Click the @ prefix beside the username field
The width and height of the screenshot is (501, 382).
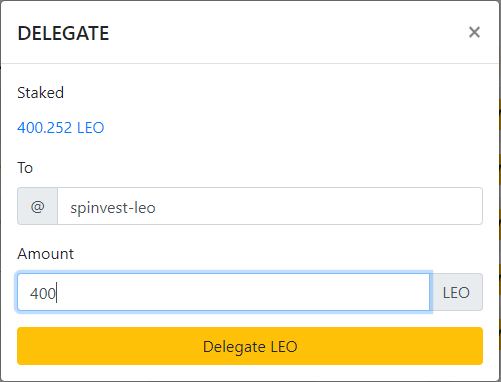pyautogui.click(x=37, y=206)
